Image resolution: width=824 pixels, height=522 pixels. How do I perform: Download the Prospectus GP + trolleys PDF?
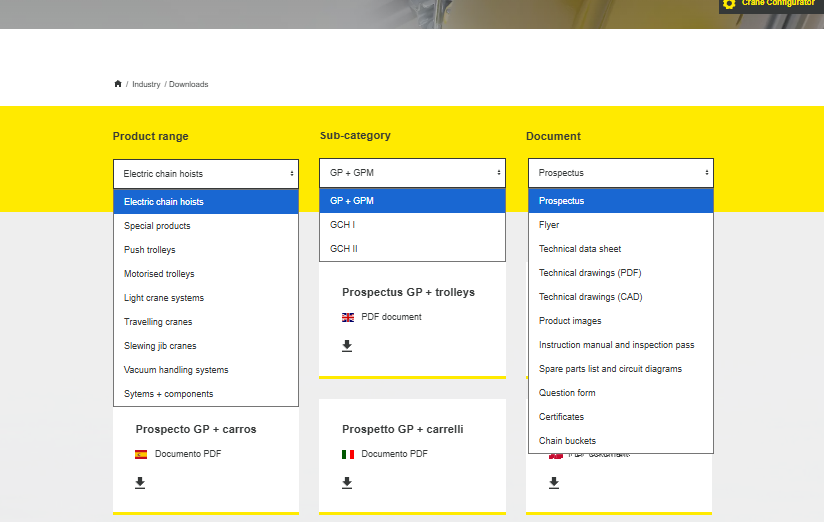point(347,346)
